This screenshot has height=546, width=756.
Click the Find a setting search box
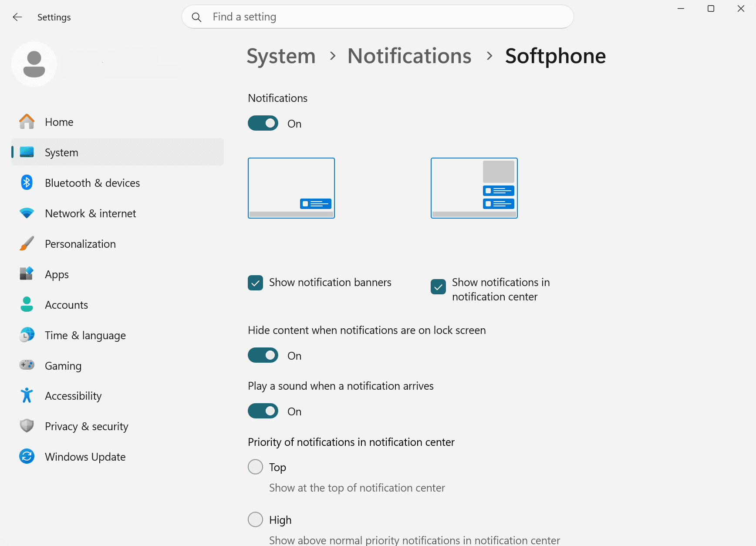[x=378, y=17]
